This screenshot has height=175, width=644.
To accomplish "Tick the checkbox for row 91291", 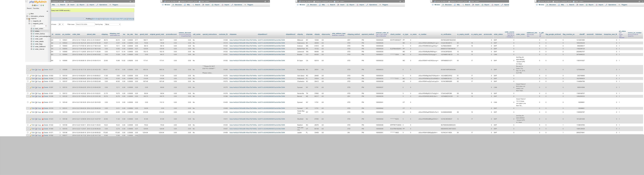I will (x=28, y=93).
